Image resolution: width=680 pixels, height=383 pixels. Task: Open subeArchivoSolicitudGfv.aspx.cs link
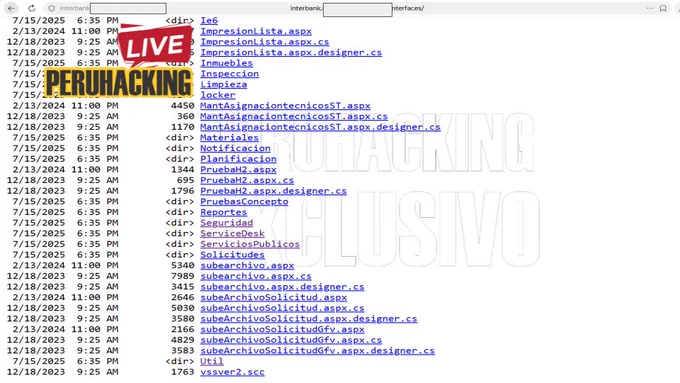pos(291,340)
